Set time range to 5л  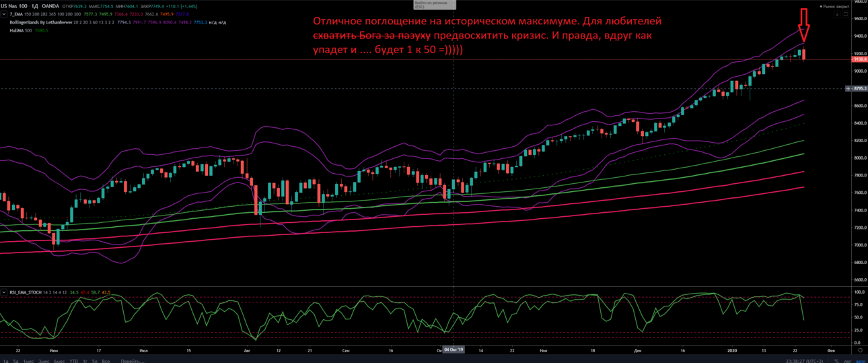(x=95, y=360)
